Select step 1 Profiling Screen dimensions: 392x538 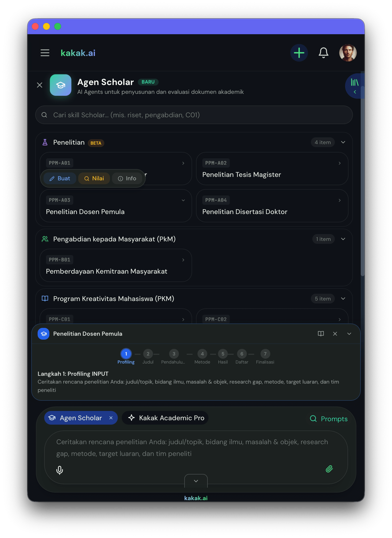[x=126, y=357]
